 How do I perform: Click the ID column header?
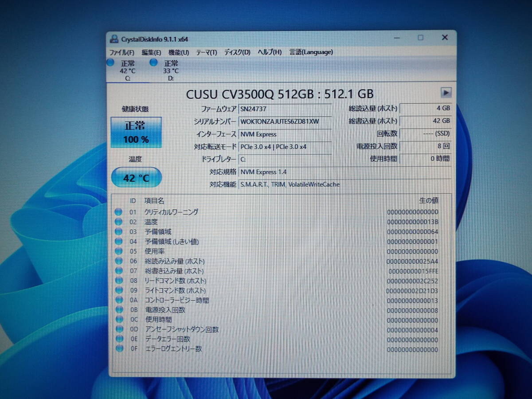pos(133,201)
